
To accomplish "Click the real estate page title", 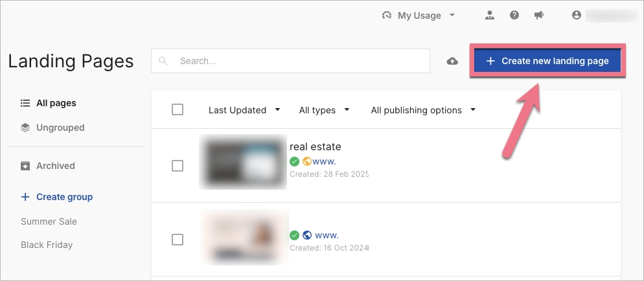I will (x=316, y=146).
